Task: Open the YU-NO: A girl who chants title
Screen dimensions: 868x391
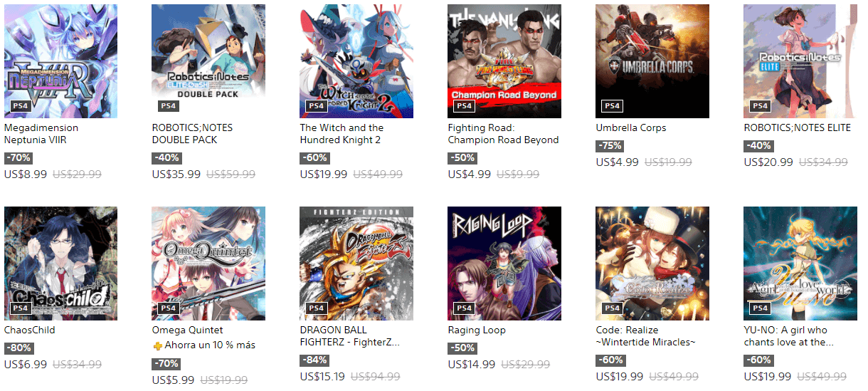Action: pyautogui.click(x=788, y=336)
